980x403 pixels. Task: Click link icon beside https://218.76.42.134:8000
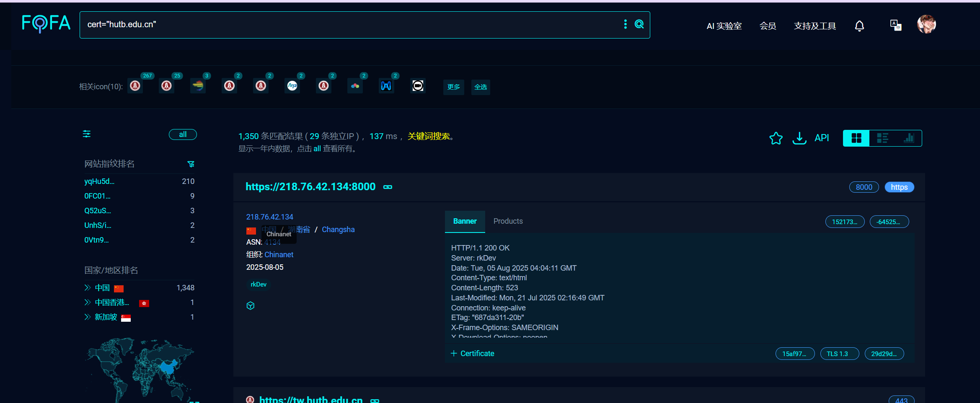388,187
